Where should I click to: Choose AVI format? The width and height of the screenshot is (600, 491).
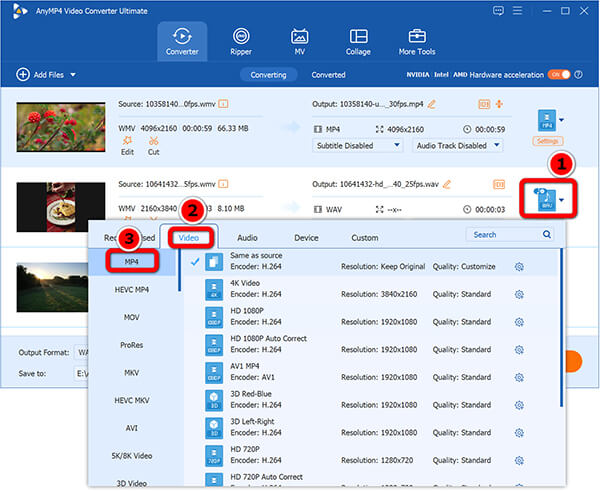coord(131,428)
